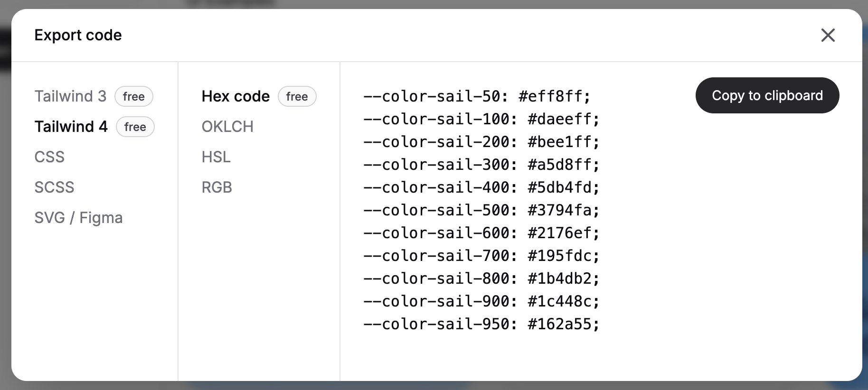This screenshot has height=390, width=868.
Task: Click the --color-sail-50 code line
Action: 477,96
